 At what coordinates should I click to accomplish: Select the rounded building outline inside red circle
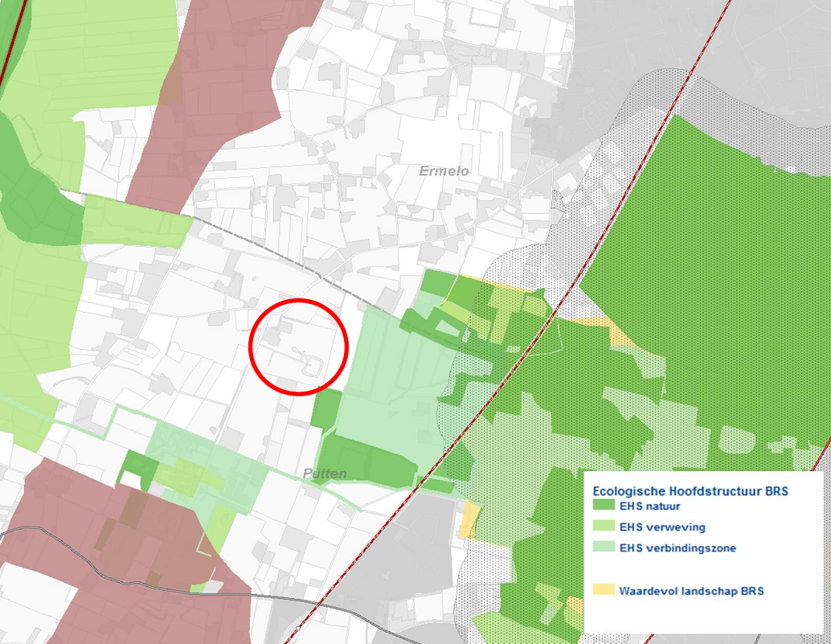pyautogui.click(x=313, y=367)
